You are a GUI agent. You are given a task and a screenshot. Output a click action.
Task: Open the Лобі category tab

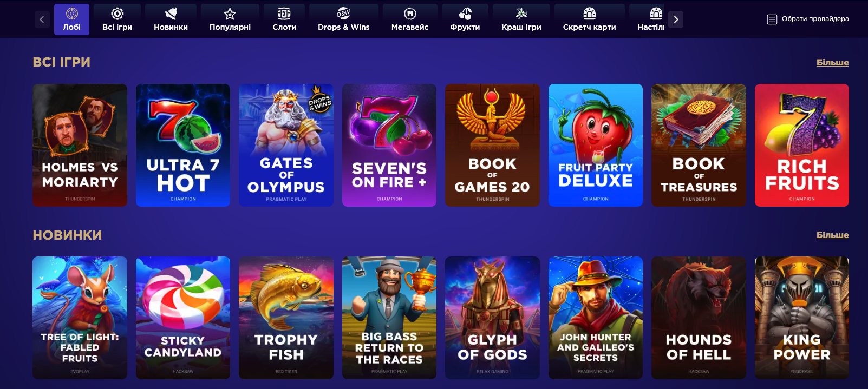tap(71, 19)
